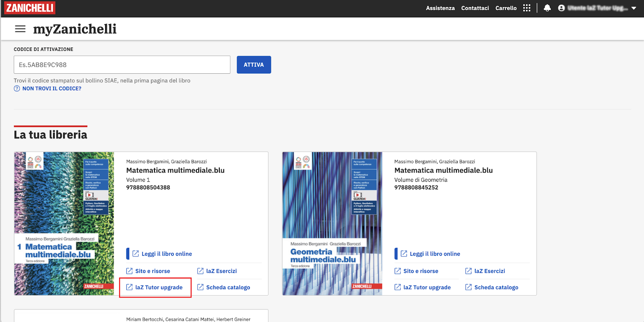The height and width of the screenshot is (322, 644).
Task: Open Assistenza in top bar
Action: tap(440, 8)
